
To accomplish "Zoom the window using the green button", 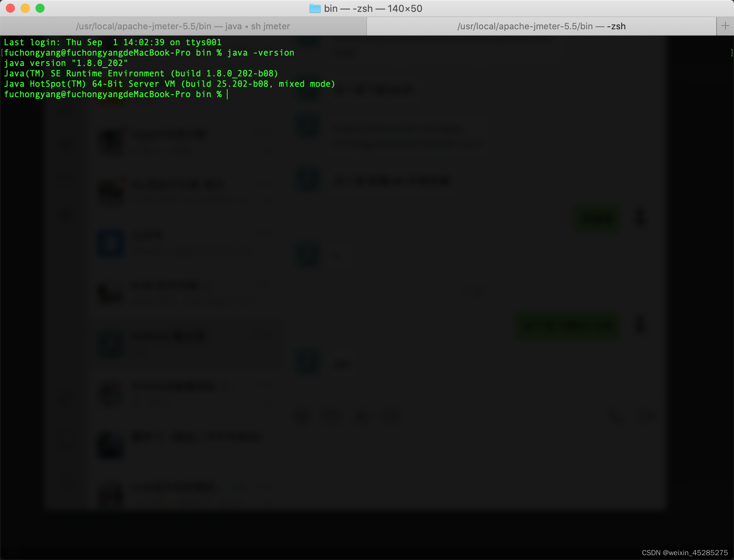I will pyautogui.click(x=40, y=8).
